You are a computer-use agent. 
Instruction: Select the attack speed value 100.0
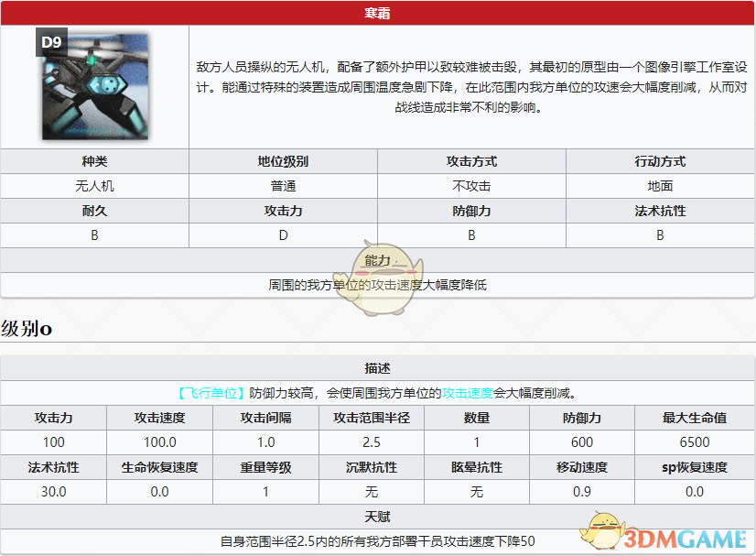(x=159, y=442)
